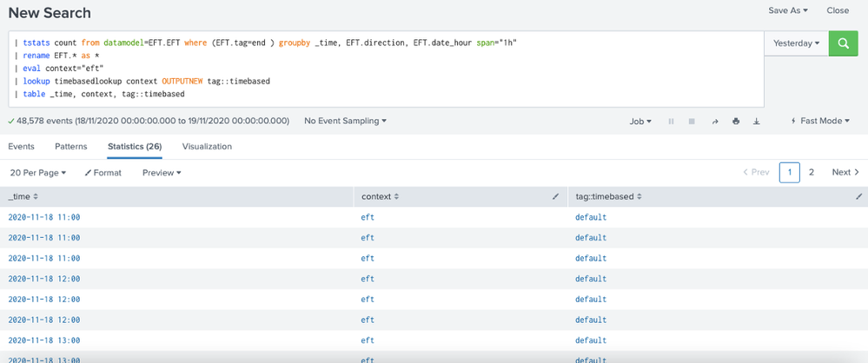
Task: Go to results page 2
Action: (812, 172)
